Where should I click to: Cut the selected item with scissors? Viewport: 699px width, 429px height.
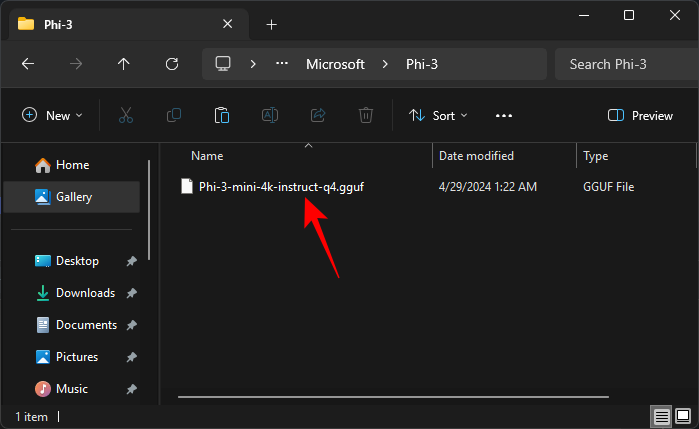pyautogui.click(x=126, y=116)
